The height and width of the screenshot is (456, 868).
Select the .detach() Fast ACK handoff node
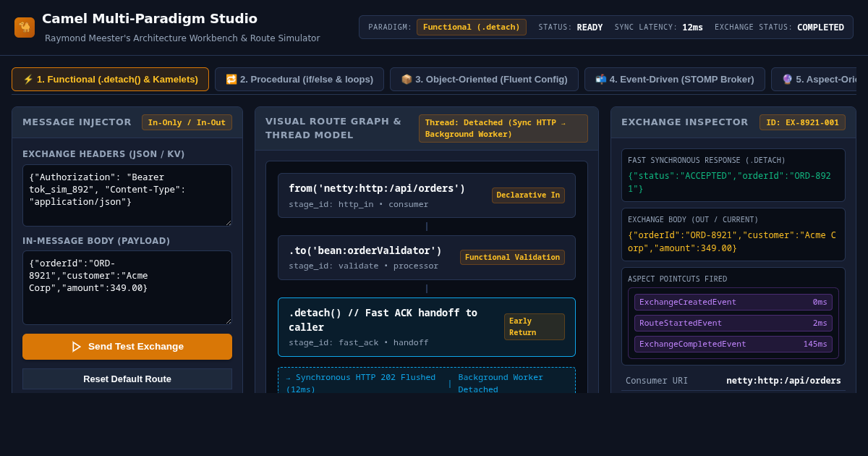[x=427, y=327]
